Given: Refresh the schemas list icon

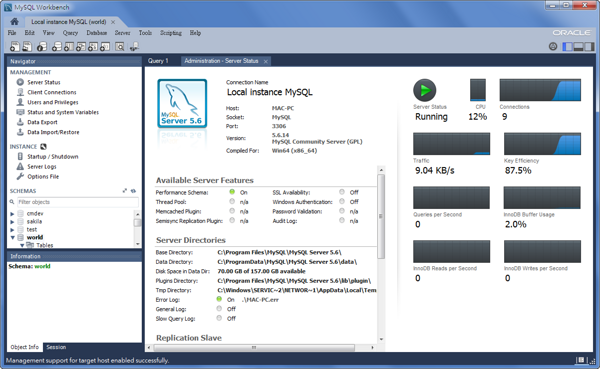Looking at the screenshot, I should pyautogui.click(x=134, y=191).
